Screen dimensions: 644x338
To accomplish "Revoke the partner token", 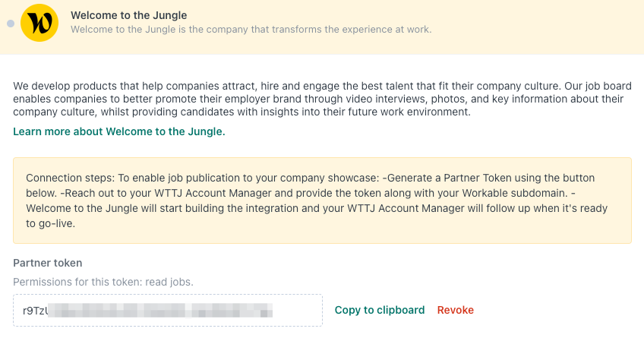I will point(456,310).
